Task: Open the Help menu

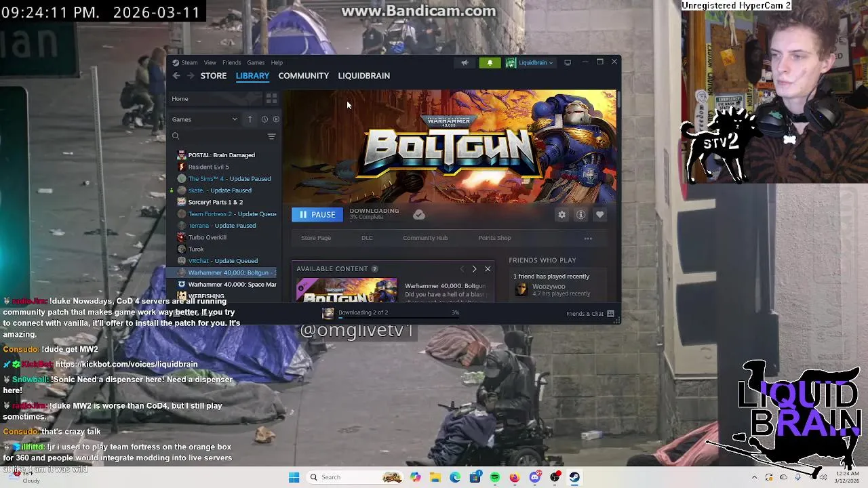Action: [277, 62]
